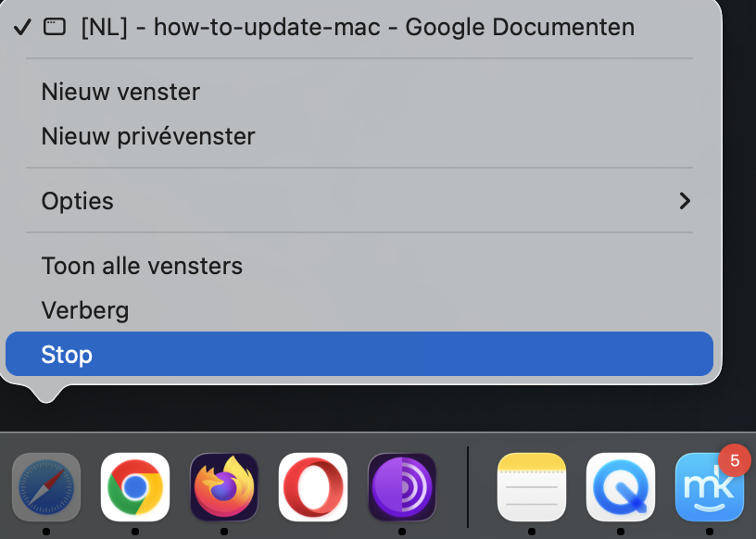Screen dimensions: 756x539
Task: Expand the Opties submenu chevron
Action: [x=685, y=200]
